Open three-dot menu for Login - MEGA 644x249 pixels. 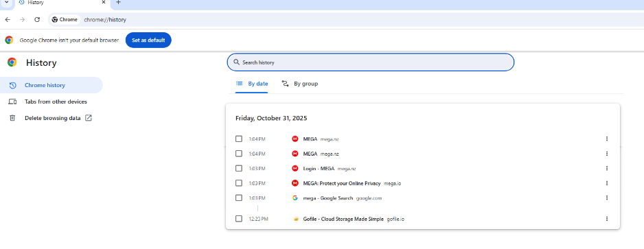pyautogui.click(x=607, y=168)
